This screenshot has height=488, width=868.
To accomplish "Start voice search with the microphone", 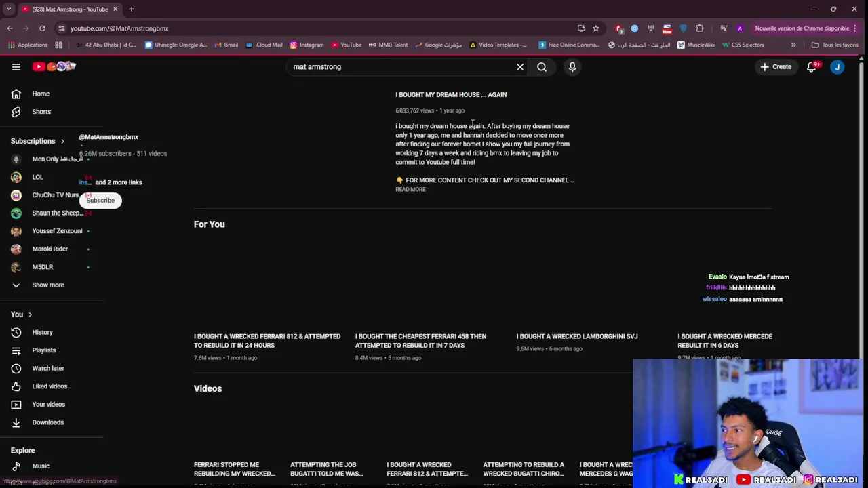I will point(572,67).
